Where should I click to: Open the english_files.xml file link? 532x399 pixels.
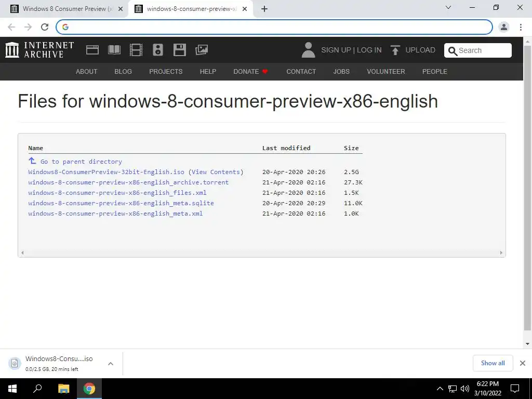tap(117, 193)
